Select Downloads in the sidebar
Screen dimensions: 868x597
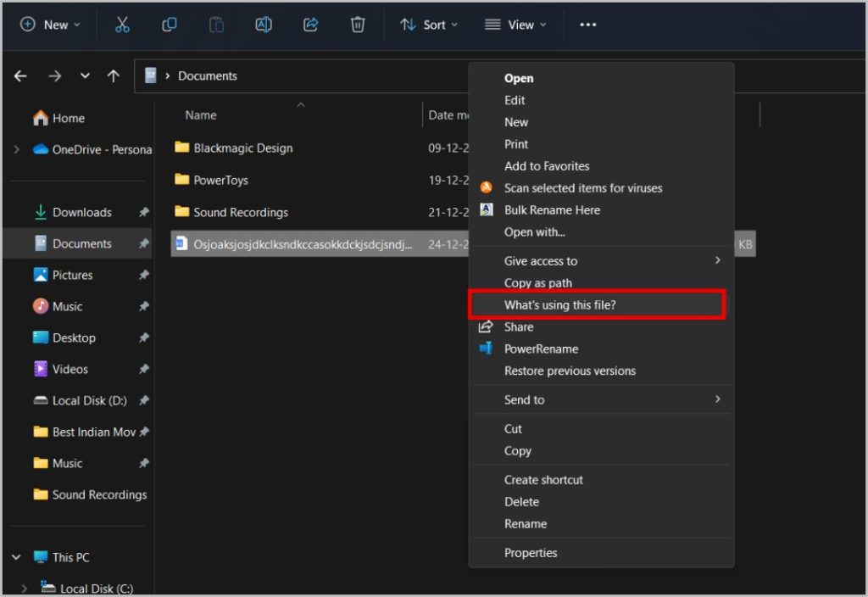tap(81, 212)
